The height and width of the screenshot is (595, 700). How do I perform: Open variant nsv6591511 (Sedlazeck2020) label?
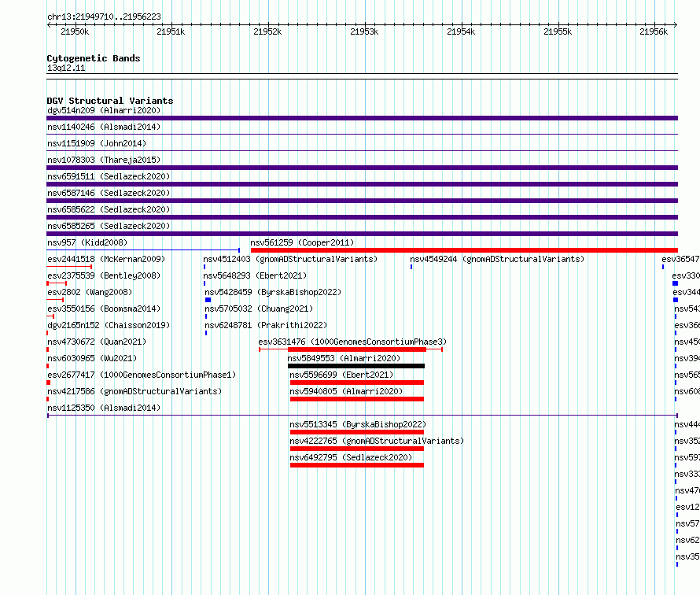tap(109, 176)
